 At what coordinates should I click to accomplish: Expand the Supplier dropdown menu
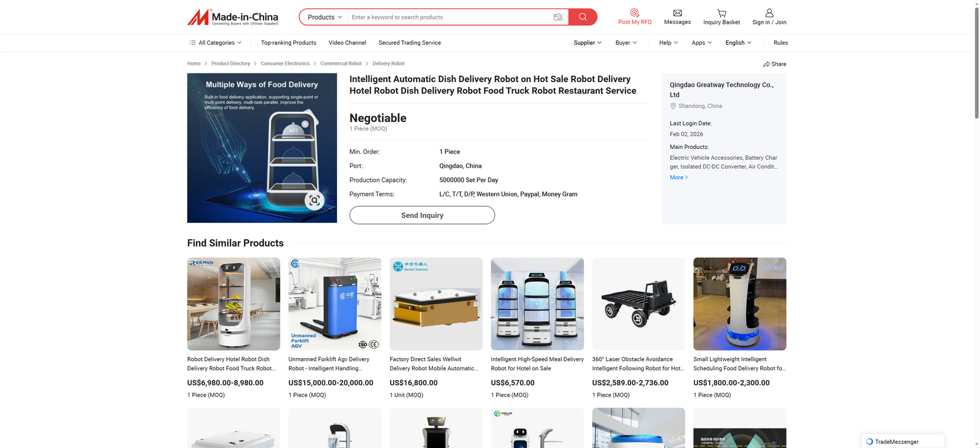587,43
